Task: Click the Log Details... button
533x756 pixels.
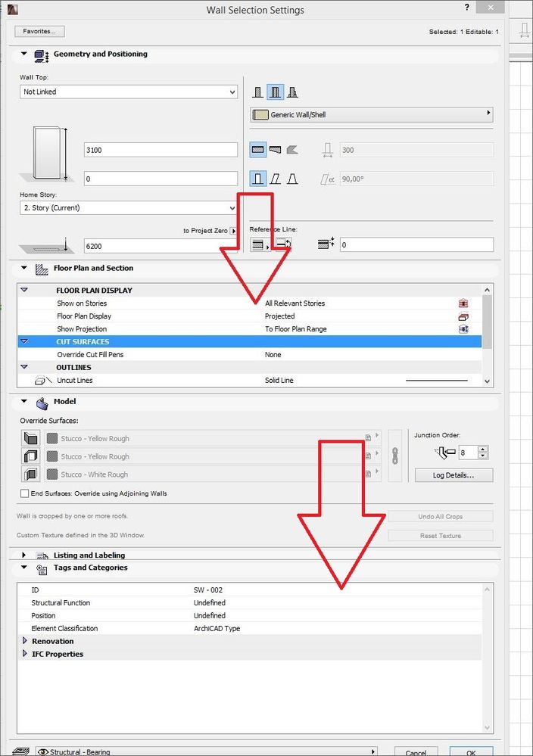Action: 454,475
